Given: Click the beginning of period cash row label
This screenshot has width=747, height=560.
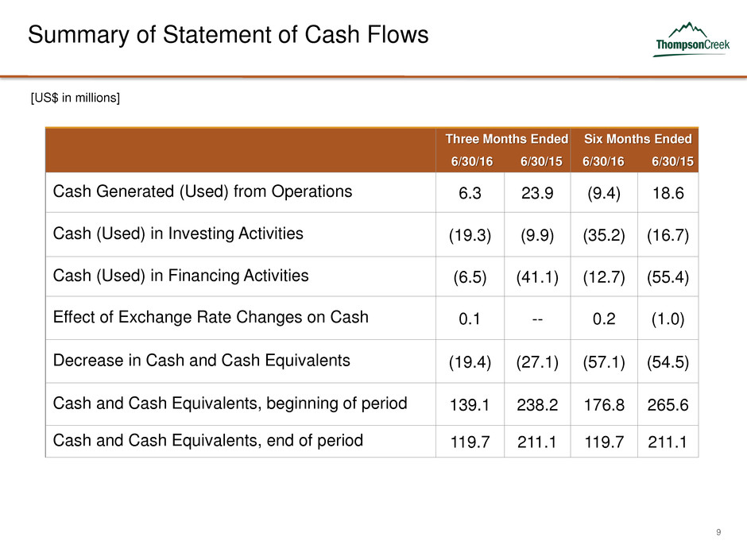Looking at the screenshot, I should click(230, 403).
